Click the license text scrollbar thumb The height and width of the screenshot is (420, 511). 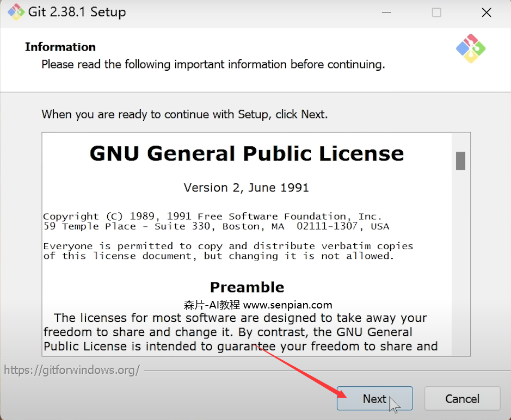click(460, 161)
